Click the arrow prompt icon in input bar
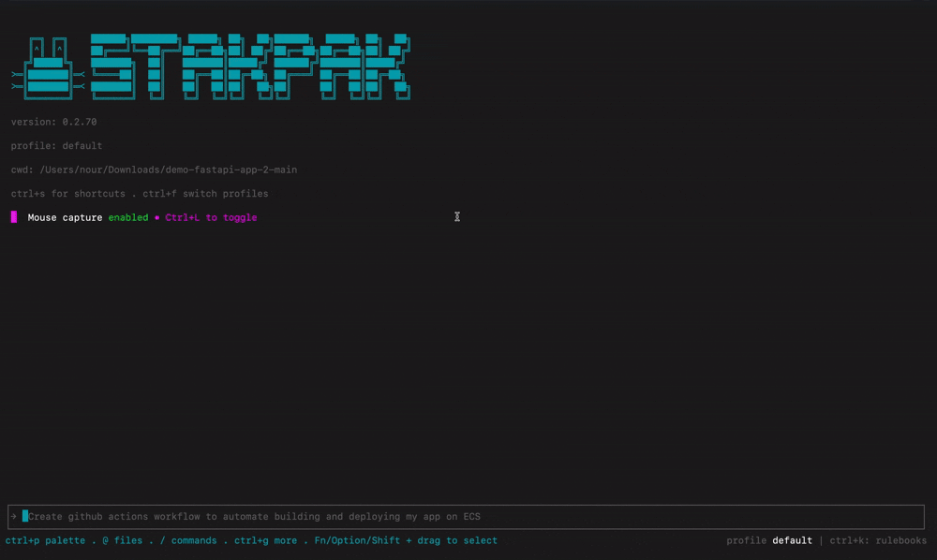The image size is (937, 560). (x=12, y=516)
